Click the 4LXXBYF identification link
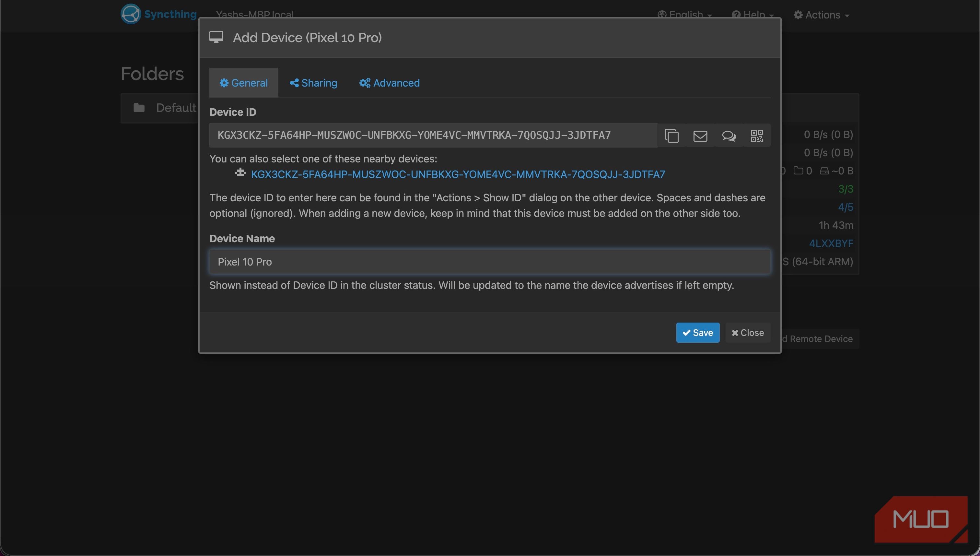This screenshot has width=980, height=556. (831, 243)
